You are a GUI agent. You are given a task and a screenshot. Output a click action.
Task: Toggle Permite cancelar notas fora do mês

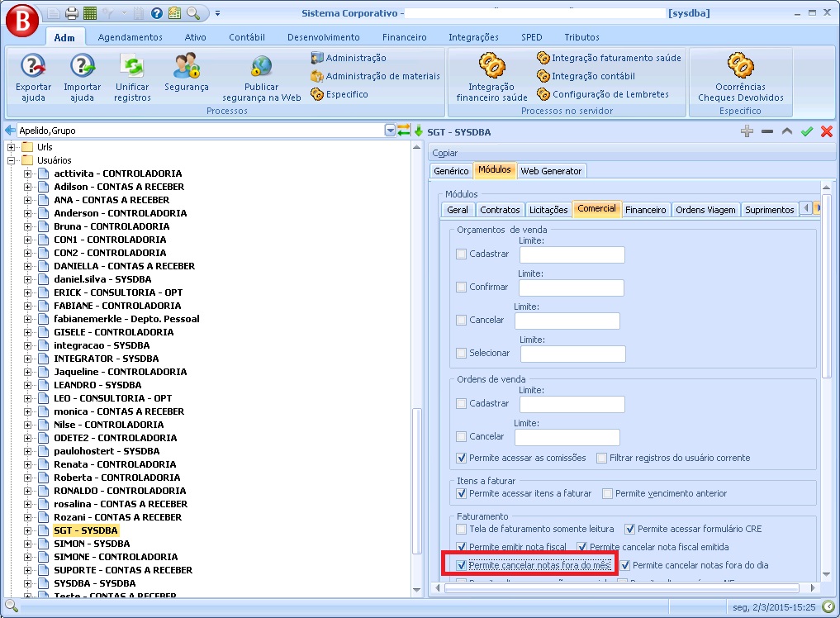pyautogui.click(x=462, y=566)
